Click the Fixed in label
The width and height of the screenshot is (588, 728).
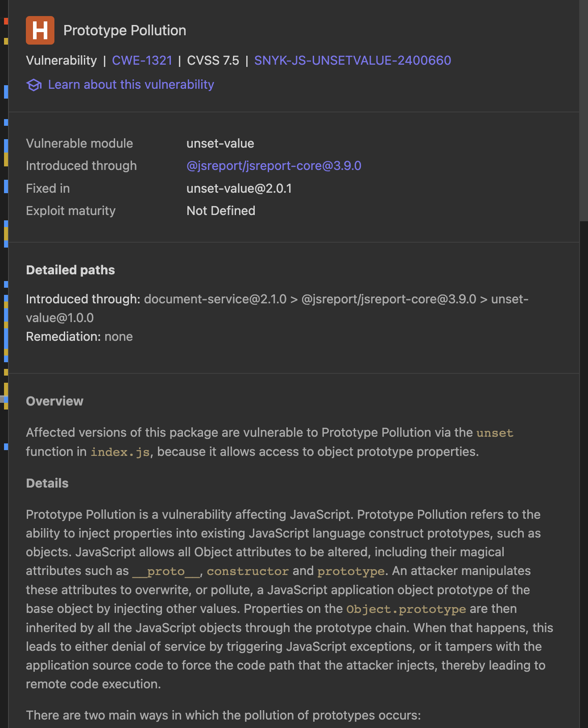pyautogui.click(x=48, y=188)
